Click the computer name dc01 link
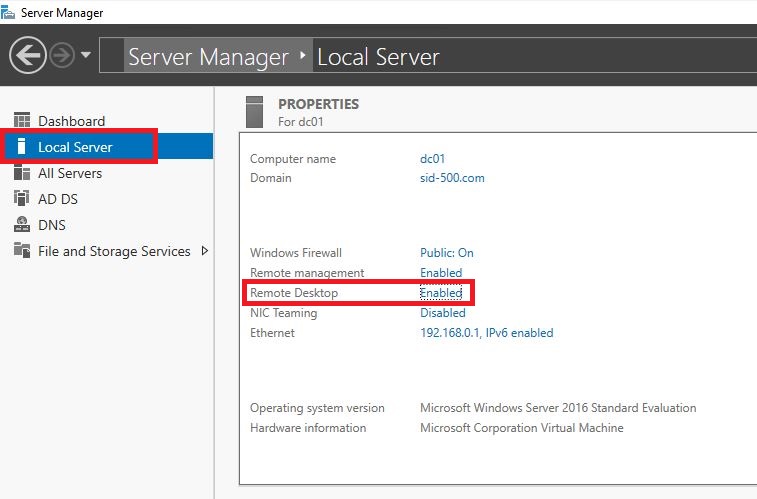This screenshot has height=499, width=757. (431, 159)
